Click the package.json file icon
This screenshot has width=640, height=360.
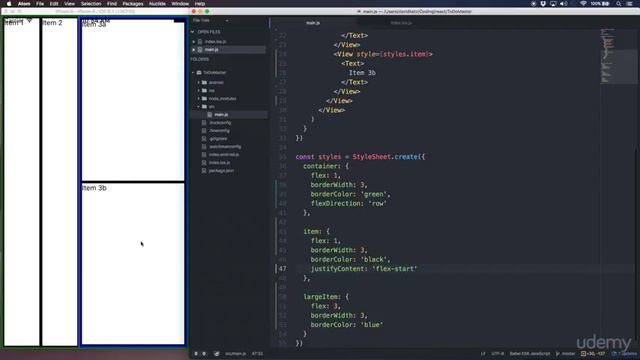204,171
